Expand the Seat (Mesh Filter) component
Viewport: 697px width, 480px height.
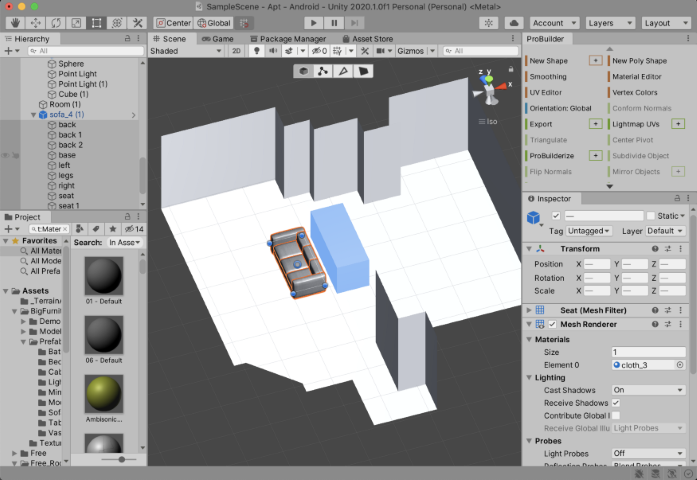tap(528, 309)
